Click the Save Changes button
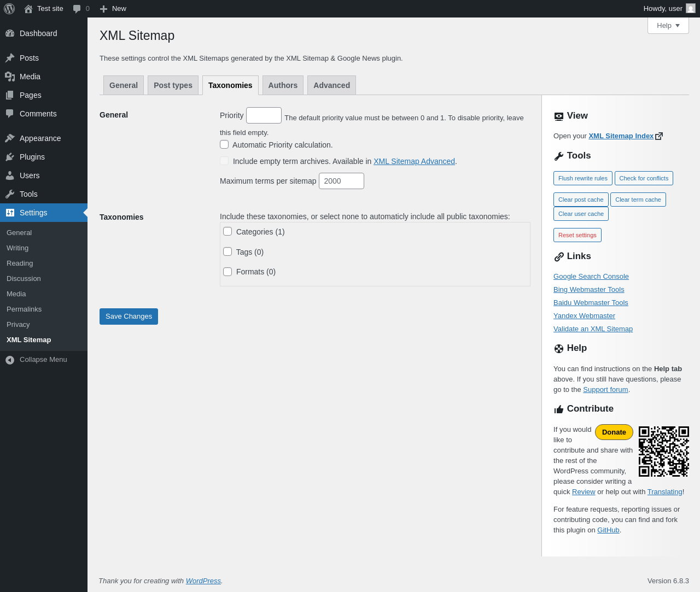The image size is (700, 592). point(129,316)
